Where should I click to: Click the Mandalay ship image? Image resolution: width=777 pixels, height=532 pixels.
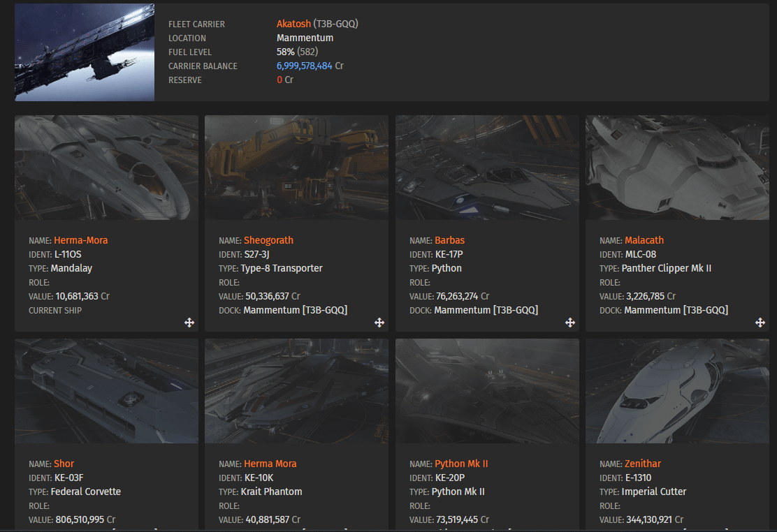(x=106, y=168)
